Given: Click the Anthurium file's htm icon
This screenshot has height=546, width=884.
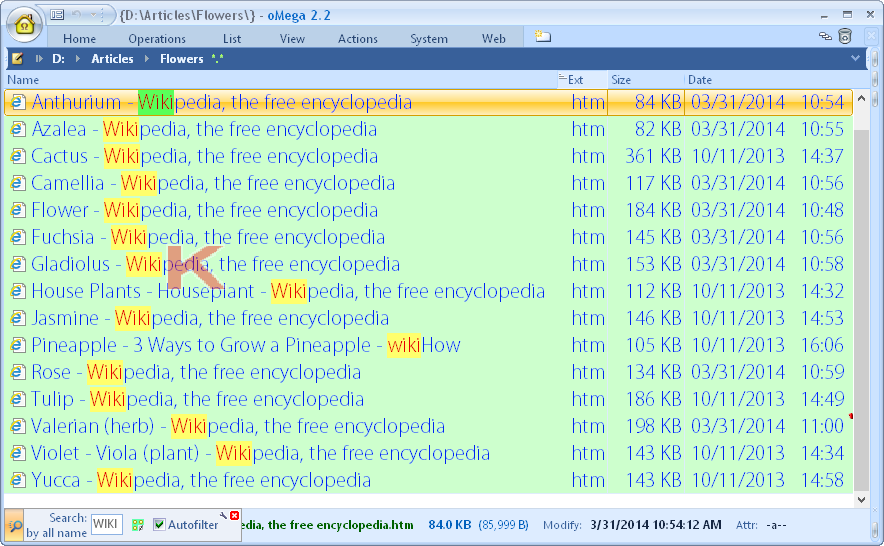Looking at the screenshot, I should coord(18,102).
